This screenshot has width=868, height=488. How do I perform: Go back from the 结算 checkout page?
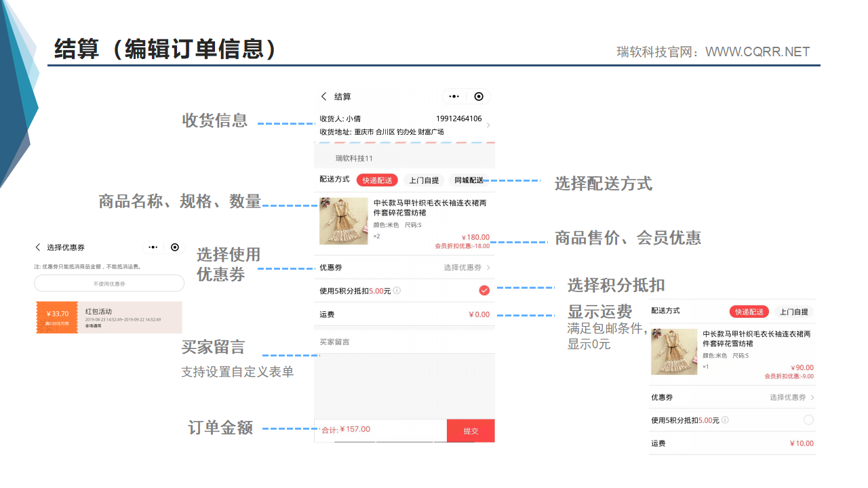coord(324,97)
